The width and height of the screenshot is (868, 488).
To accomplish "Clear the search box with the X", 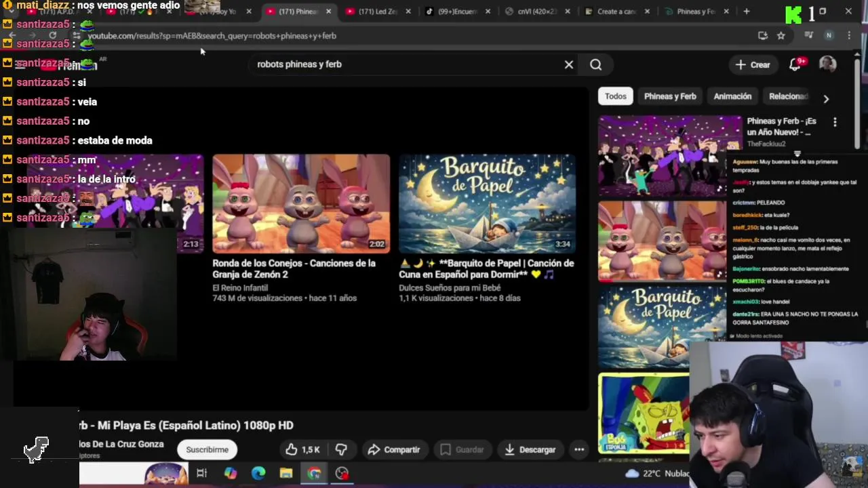I will tap(569, 64).
